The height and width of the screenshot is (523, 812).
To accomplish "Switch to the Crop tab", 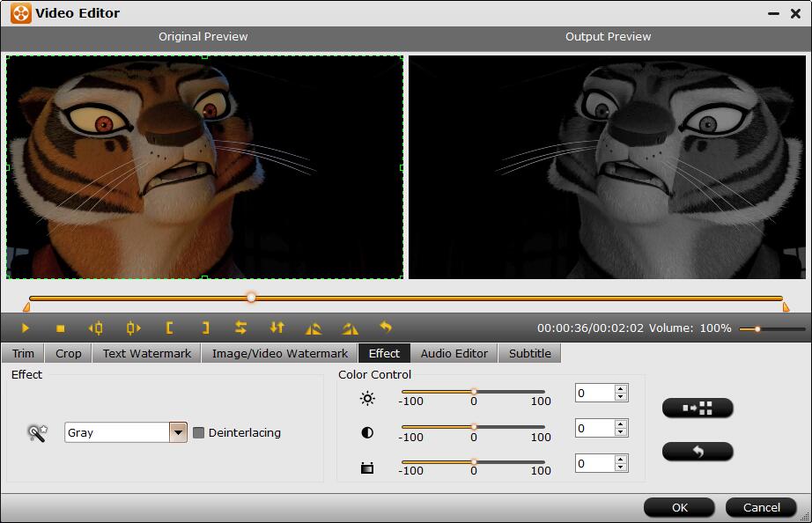I will pyautogui.click(x=68, y=353).
